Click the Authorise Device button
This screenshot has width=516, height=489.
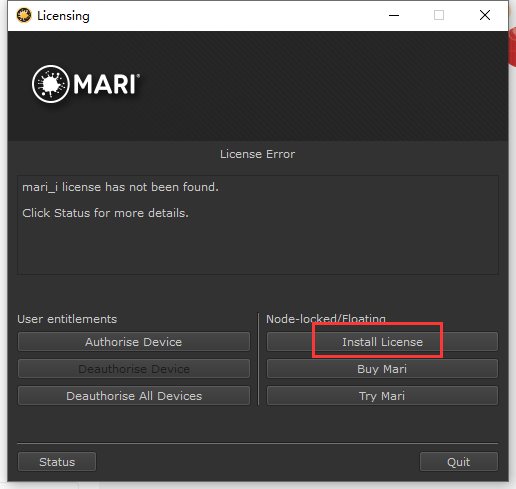click(134, 342)
